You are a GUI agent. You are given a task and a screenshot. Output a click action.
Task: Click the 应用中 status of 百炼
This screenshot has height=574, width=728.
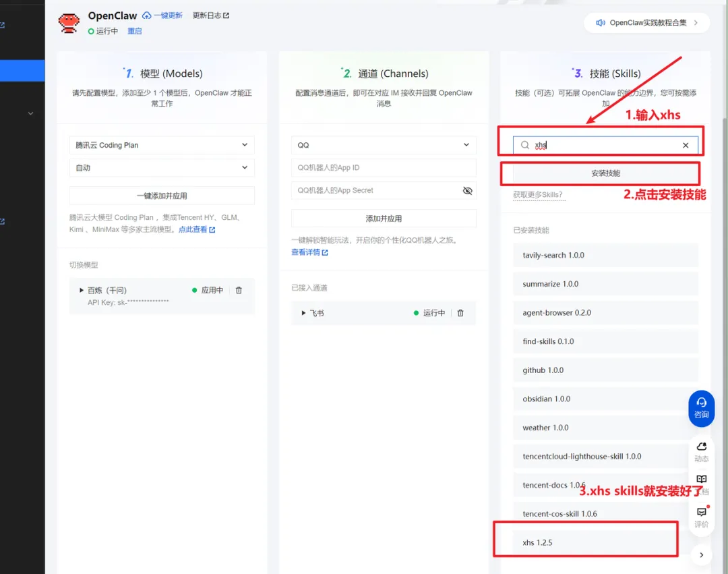click(x=208, y=290)
